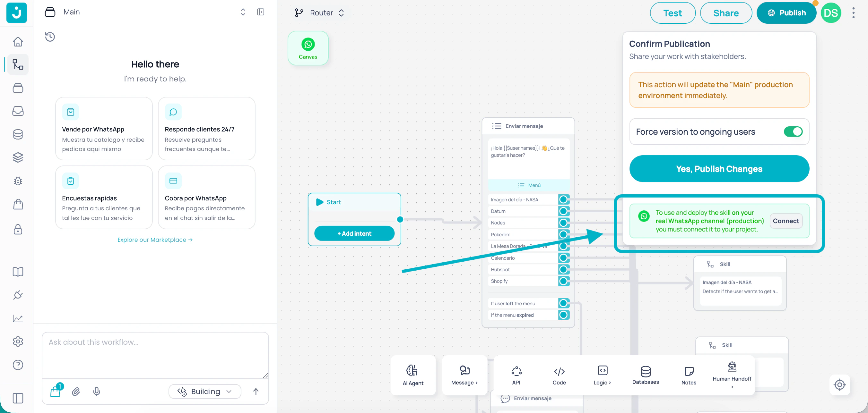Attach a file with the paperclip icon
This screenshot has height=413, width=868.
[75, 392]
